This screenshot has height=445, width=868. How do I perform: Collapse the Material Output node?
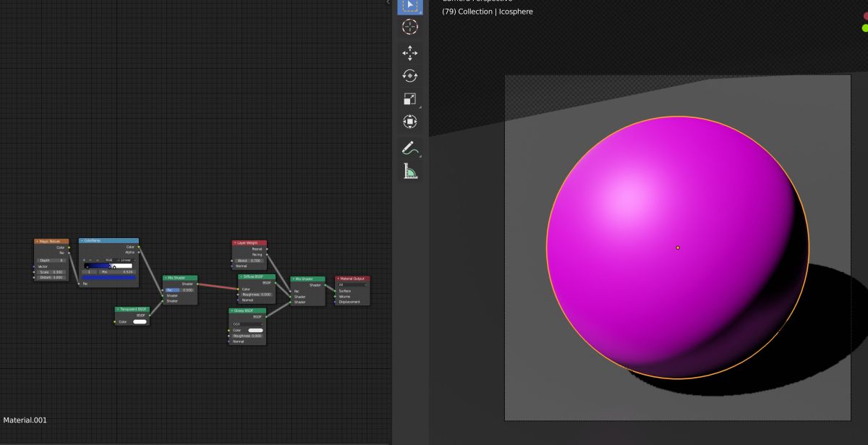pyautogui.click(x=338, y=279)
